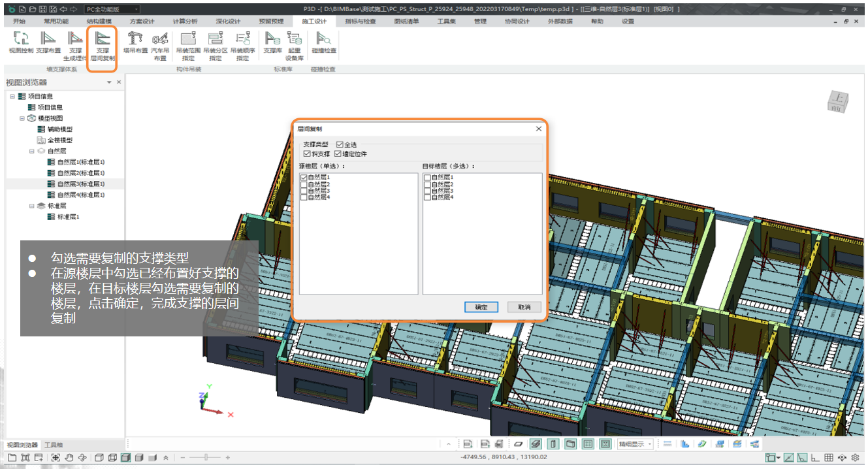The image size is (868, 469).
Task: Open the 工具箱 tab at the panel bottom
Action: point(54,445)
